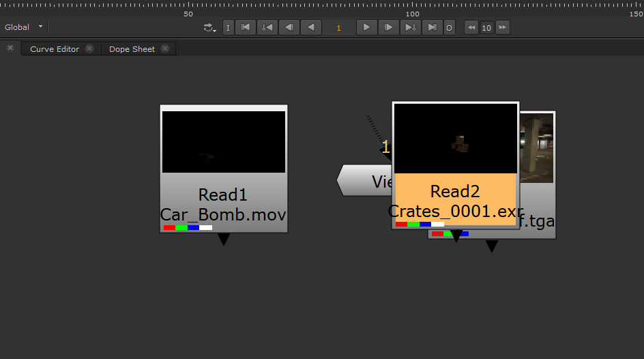
Task: Close the leftmost panel tab
Action: tap(10, 48)
